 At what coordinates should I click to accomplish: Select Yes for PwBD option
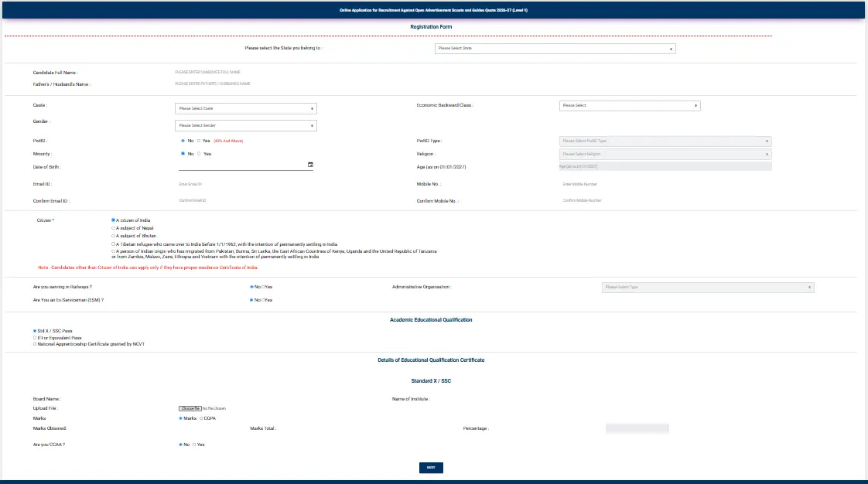(199, 141)
